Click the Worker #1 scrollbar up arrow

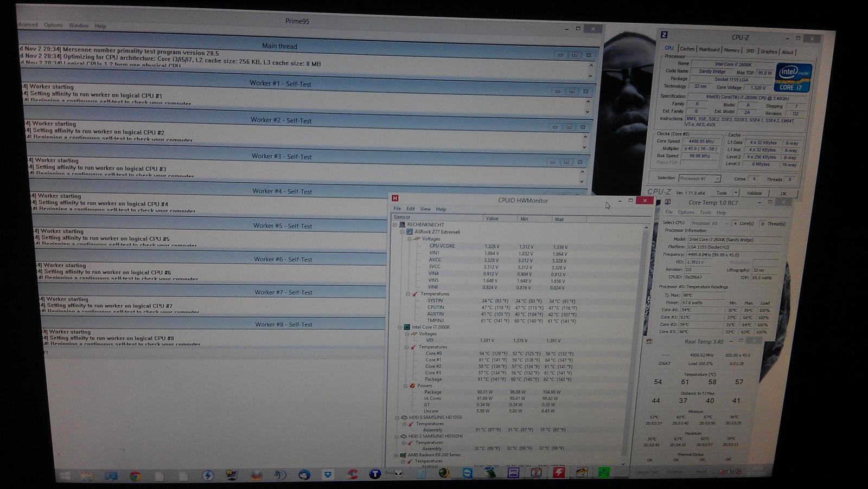coord(588,102)
